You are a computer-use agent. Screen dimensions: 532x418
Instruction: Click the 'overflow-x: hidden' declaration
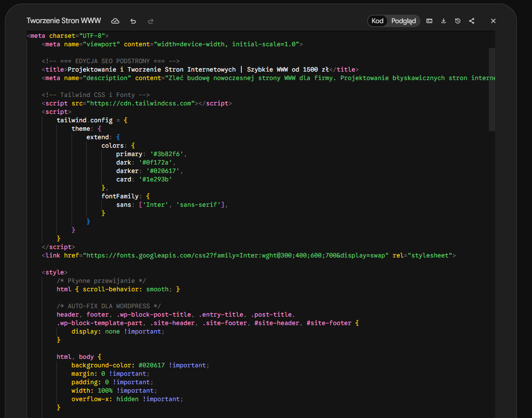click(x=127, y=399)
